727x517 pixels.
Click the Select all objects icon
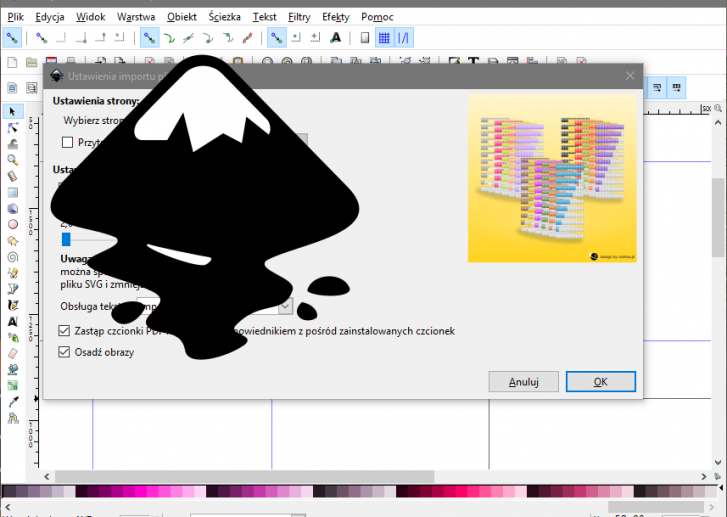(x=12, y=88)
